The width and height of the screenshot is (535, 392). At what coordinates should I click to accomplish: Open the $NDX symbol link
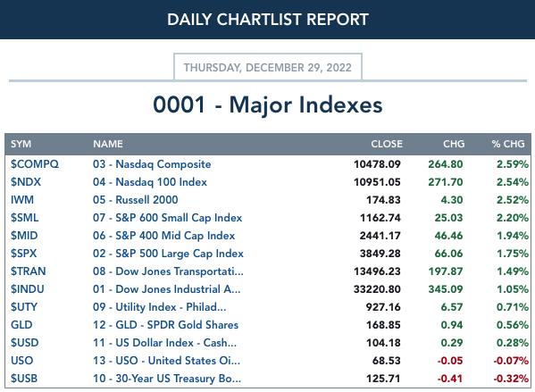point(26,182)
